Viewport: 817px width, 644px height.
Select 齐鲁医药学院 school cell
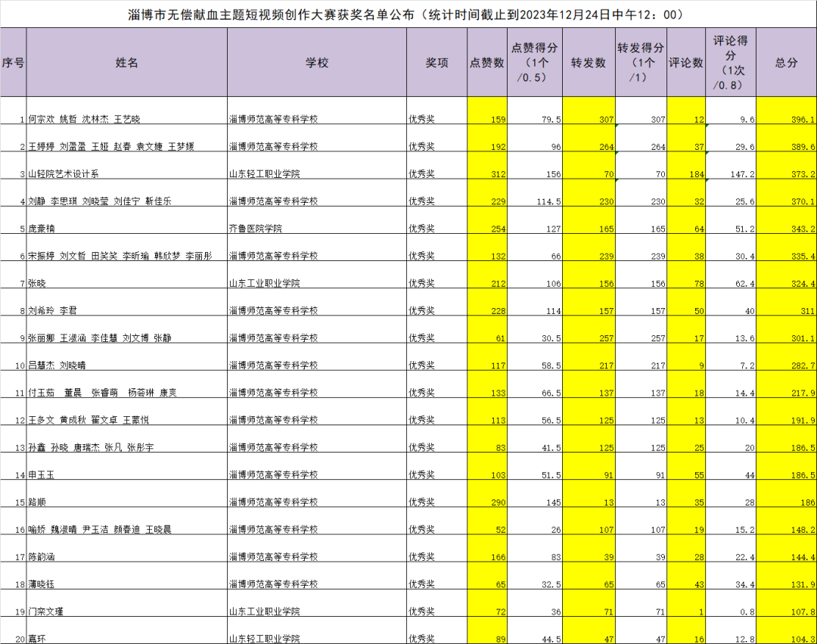click(x=317, y=220)
